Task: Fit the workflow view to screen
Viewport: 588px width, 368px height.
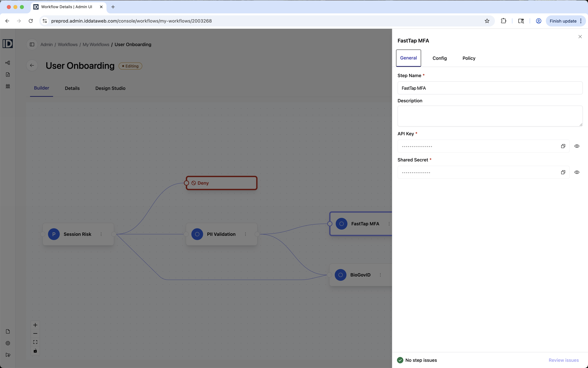Action: pos(35,342)
